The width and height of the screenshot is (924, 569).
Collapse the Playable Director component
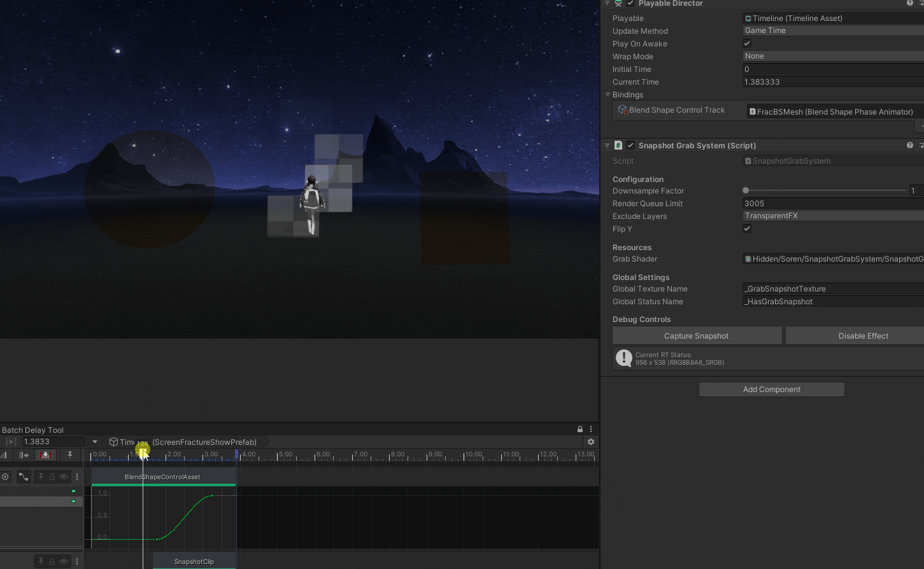pos(608,4)
